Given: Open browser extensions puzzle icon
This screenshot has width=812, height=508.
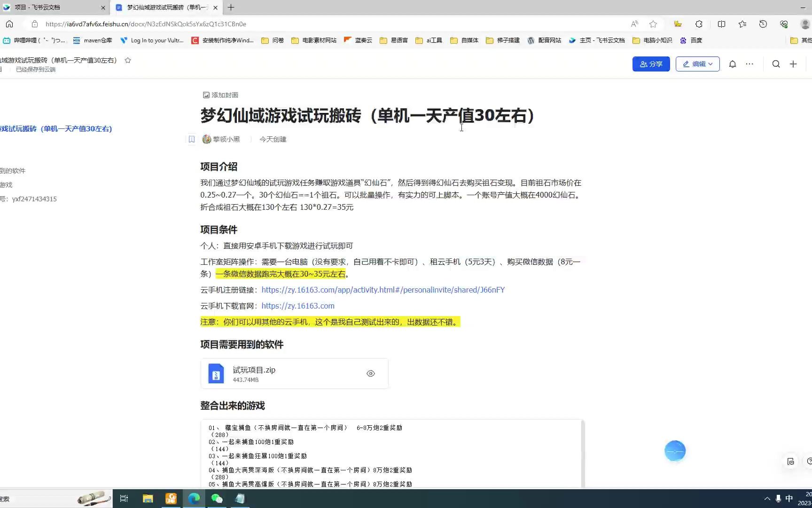Looking at the screenshot, I should pos(699,24).
